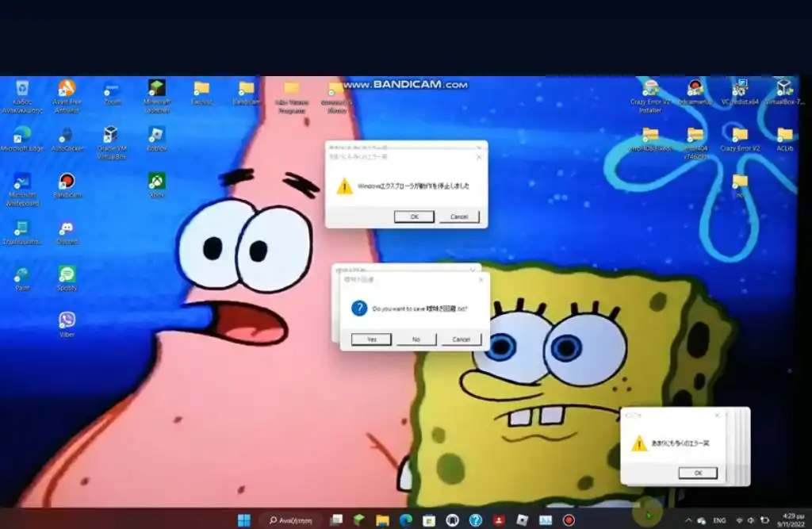Image resolution: width=812 pixels, height=529 pixels.
Task: Open Viber desktop shortcut
Action: [x=67, y=324]
